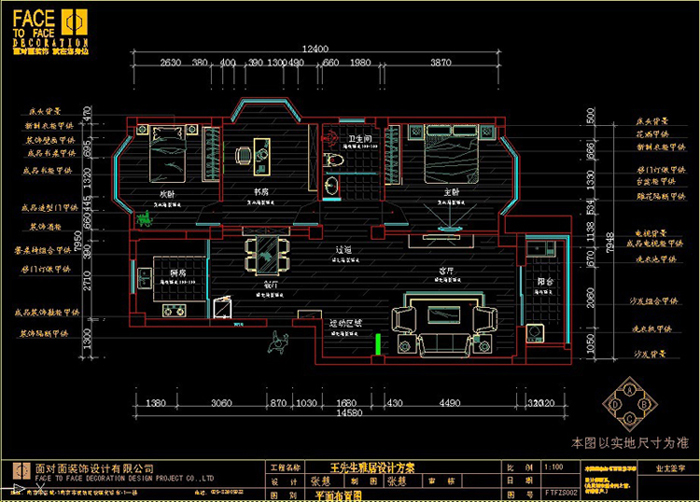Screen dimensions: 700x502
Task: Click the green bar in activity area
Action: (378, 343)
